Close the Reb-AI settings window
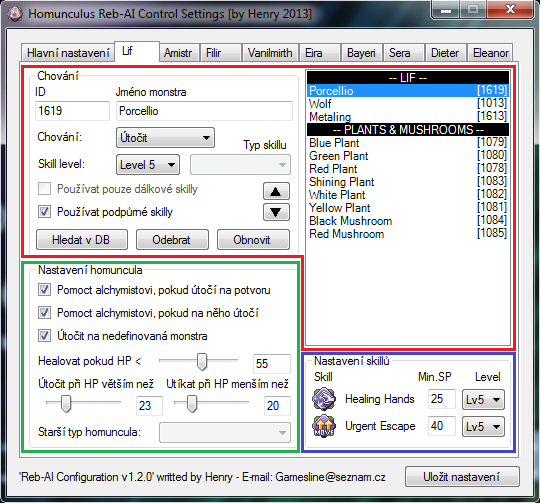 coord(511,10)
